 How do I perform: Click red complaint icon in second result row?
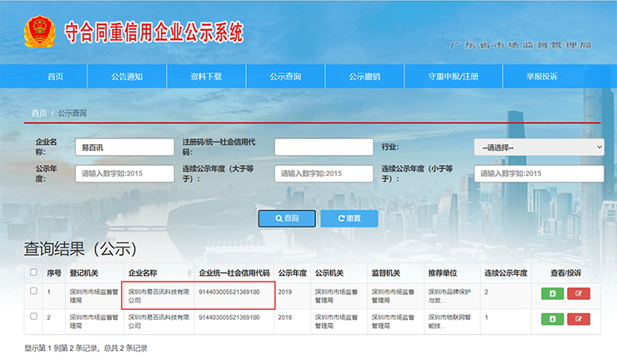579,319
